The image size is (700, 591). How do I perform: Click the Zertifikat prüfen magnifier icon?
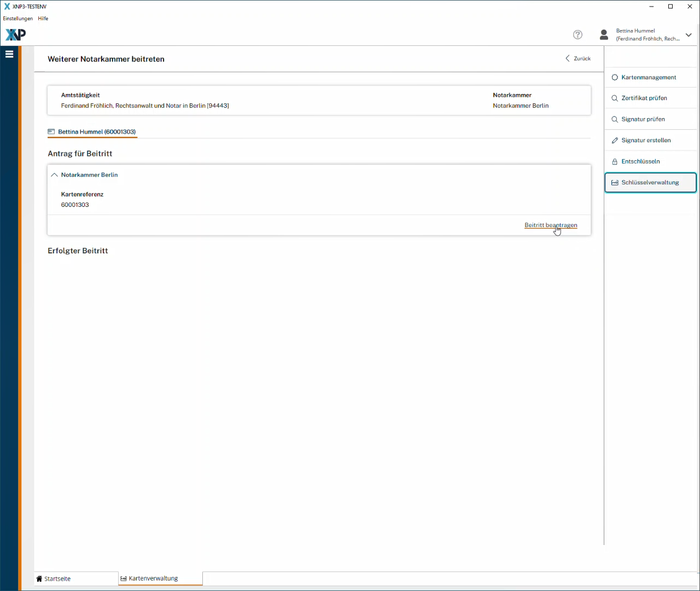[x=615, y=99]
